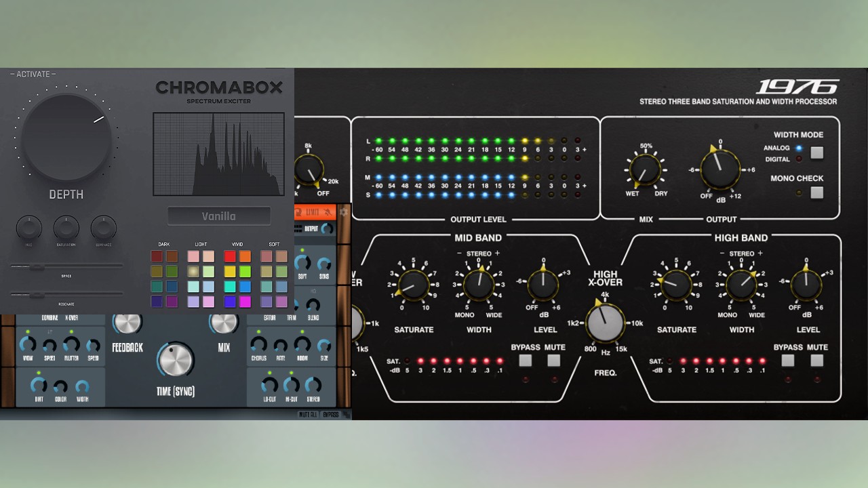Click the HUE knob in Chromabox

[28, 228]
